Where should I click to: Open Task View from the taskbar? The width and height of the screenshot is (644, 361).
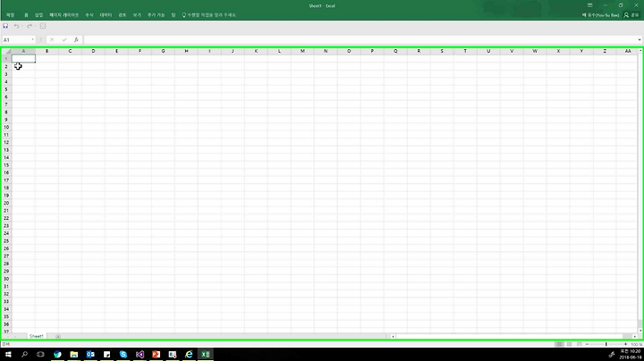click(40, 354)
